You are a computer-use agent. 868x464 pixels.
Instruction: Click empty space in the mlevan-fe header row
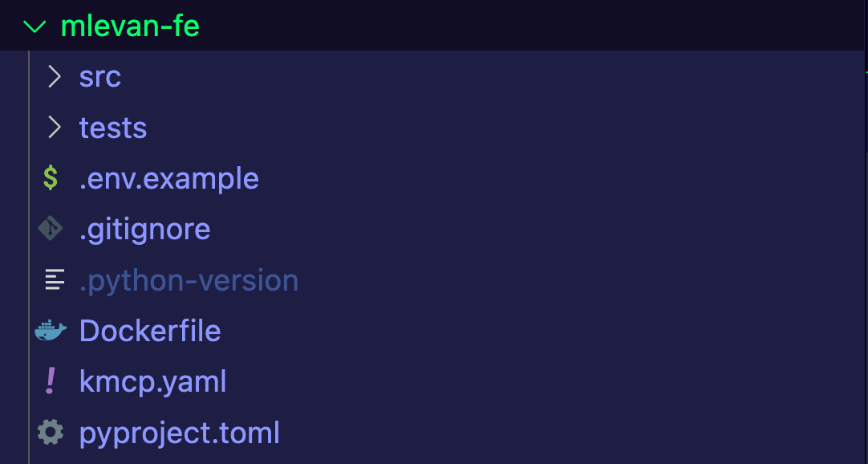[x=521, y=26]
